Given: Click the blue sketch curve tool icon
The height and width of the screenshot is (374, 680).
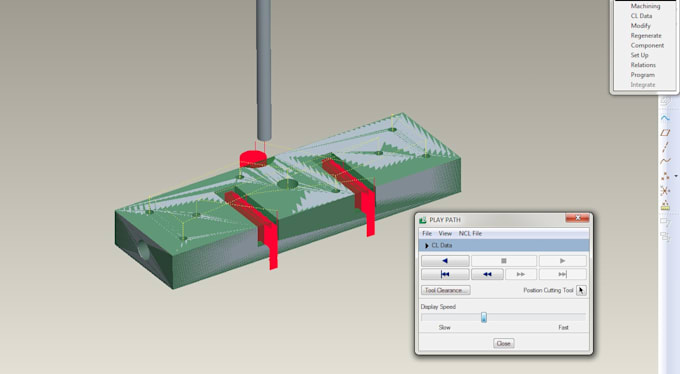Looking at the screenshot, I should click(665, 118).
